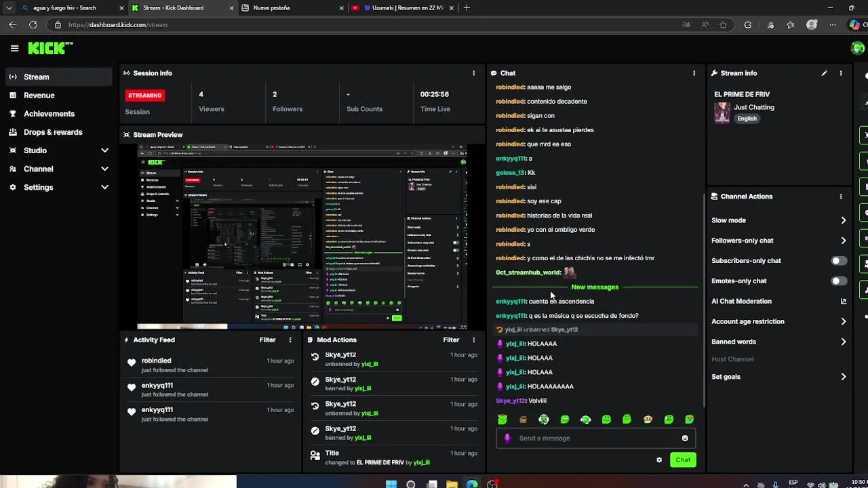Open the browser profile icon

[812, 25]
